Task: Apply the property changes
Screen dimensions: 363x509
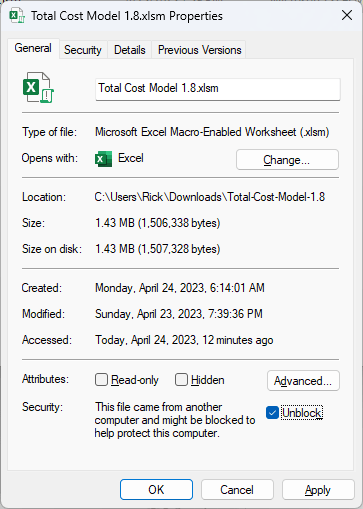Action: [x=318, y=489]
